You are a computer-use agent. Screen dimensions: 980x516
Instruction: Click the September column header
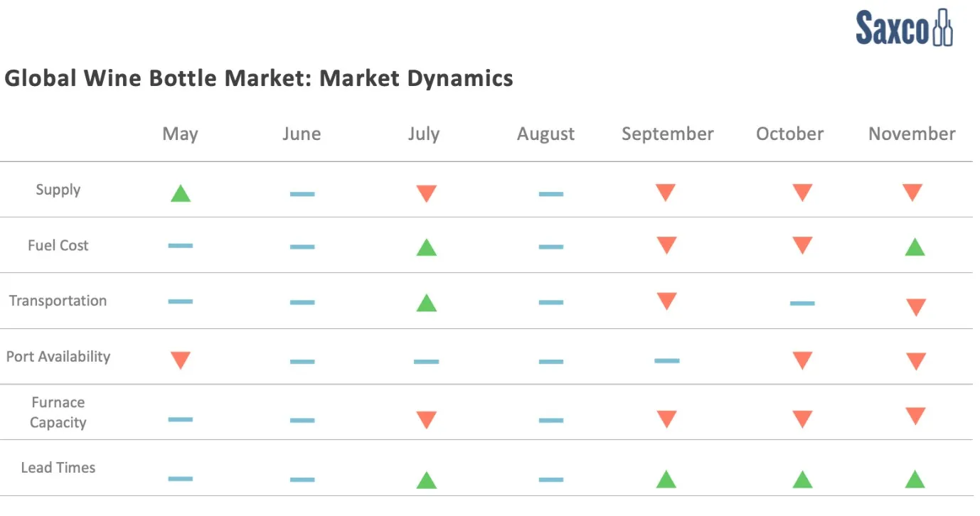667,134
